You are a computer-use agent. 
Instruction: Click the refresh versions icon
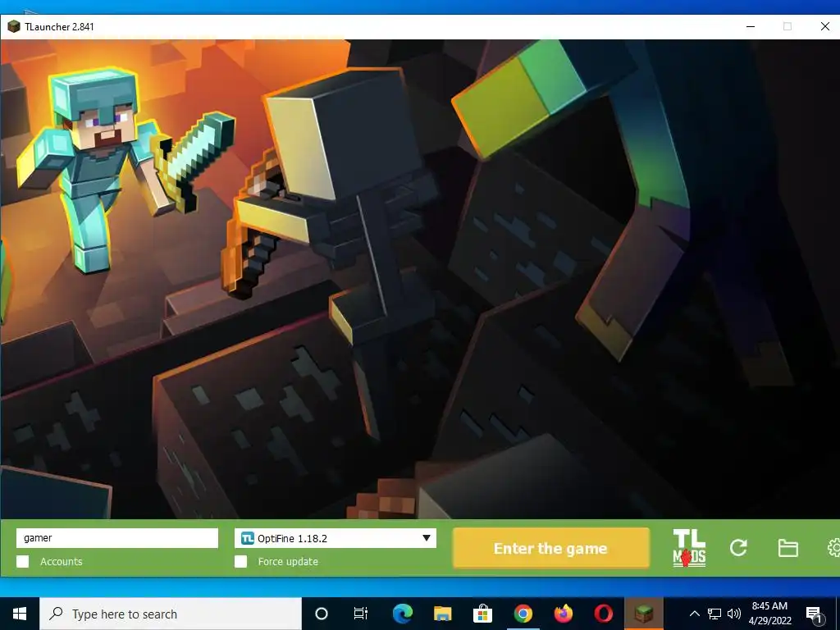coord(738,547)
